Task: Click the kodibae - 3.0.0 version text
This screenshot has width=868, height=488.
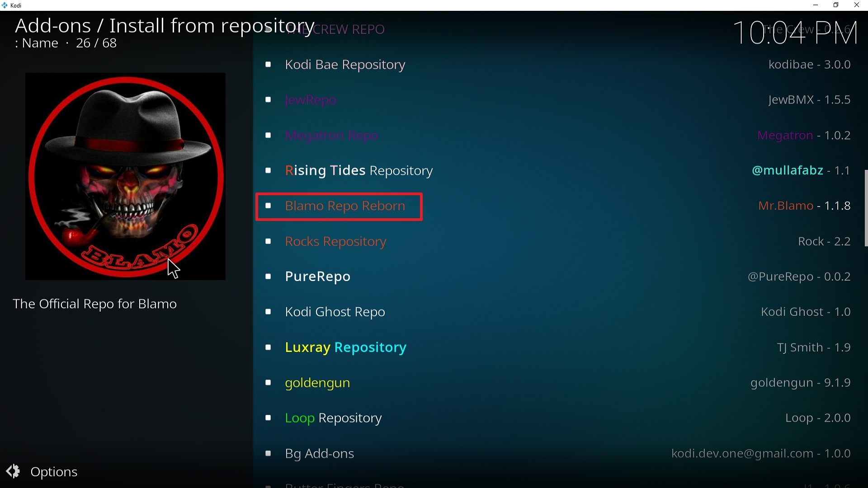Action: coord(810,65)
